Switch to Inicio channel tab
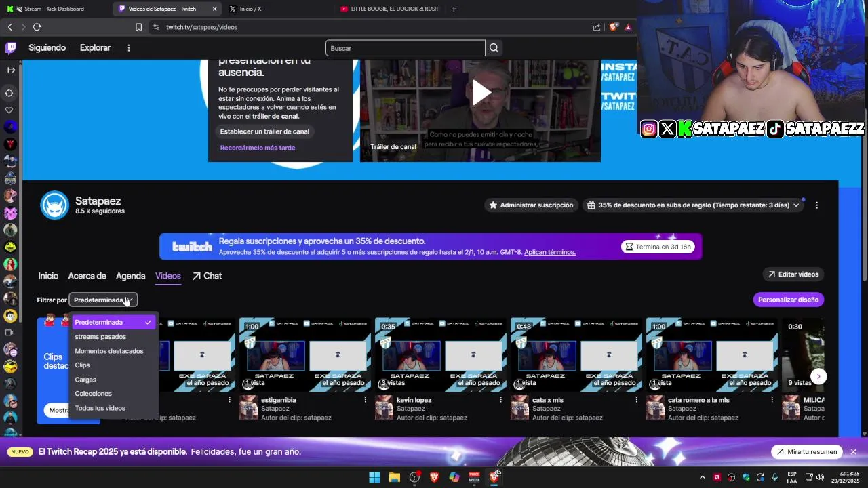 coord(48,276)
